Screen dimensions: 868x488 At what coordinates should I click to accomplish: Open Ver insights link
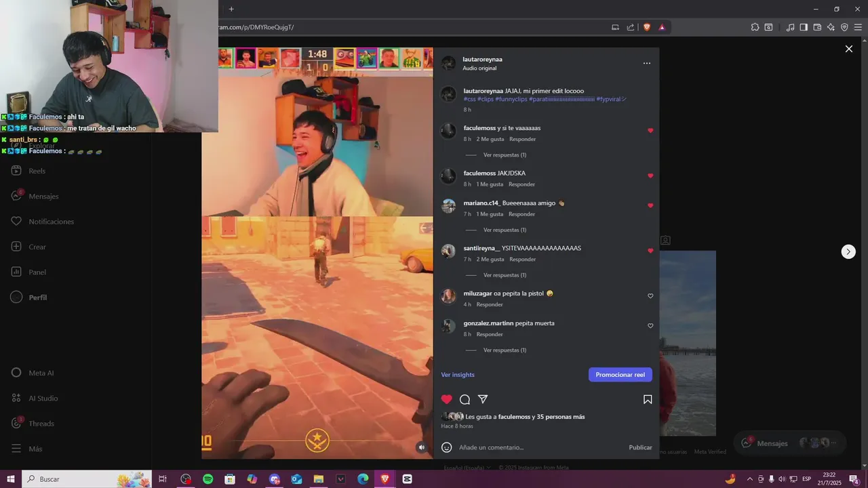pos(458,375)
